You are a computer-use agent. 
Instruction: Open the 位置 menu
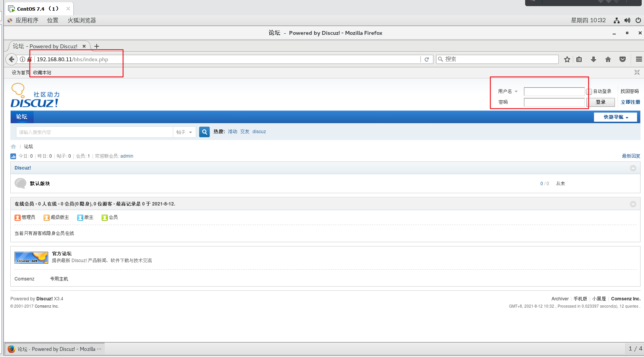pos(53,20)
